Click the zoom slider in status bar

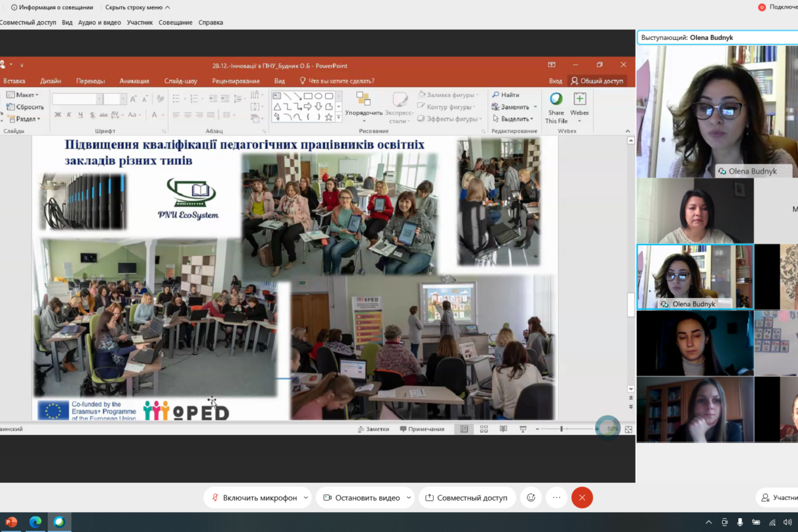click(562, 429)
